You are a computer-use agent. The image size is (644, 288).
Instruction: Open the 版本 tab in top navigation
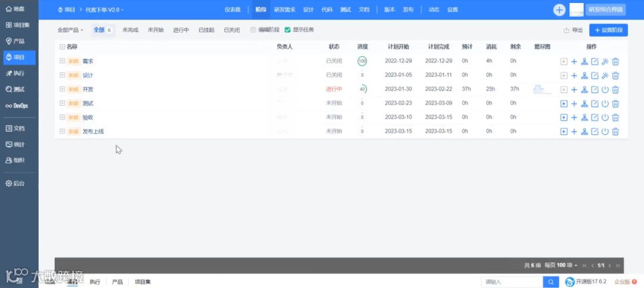click(x=389, y=10)
